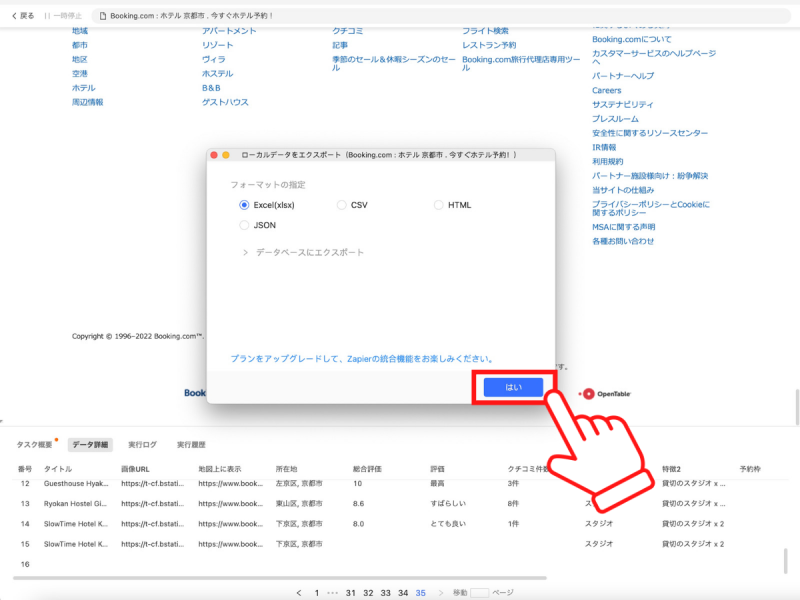Click the とても良い rating text cell

point(448,524)
